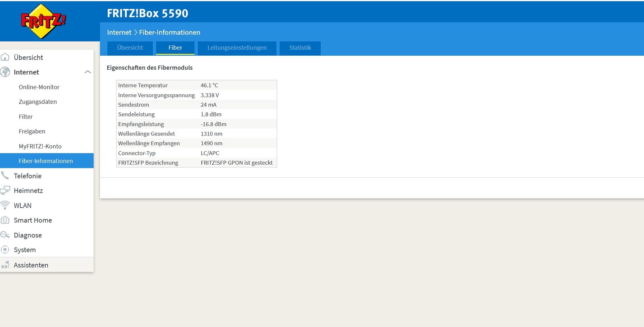Click the 1.8 dBm value
The width and height of the screenshot is (644, 327).
click(211, 114)
